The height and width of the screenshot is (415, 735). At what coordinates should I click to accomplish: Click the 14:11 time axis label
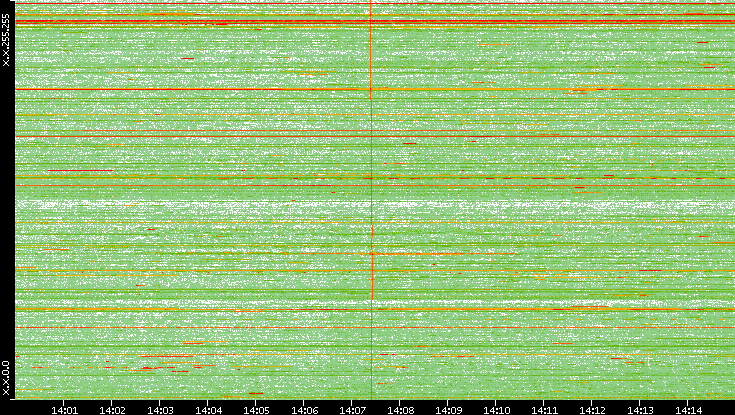point(544,410)
